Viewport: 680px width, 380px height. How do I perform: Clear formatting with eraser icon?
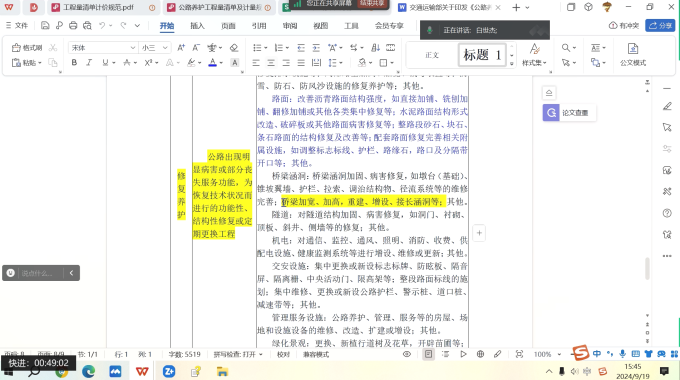pos(234,48)
